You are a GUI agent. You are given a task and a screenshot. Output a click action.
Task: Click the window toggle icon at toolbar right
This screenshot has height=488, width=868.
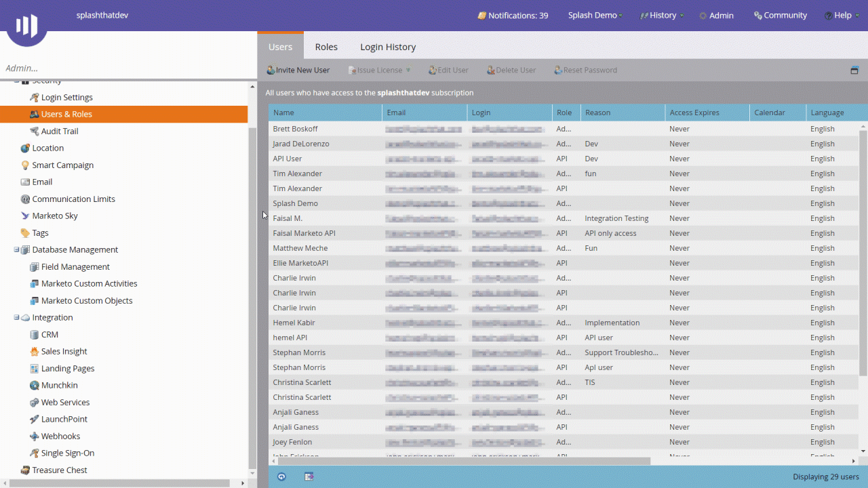pos(854,70)
